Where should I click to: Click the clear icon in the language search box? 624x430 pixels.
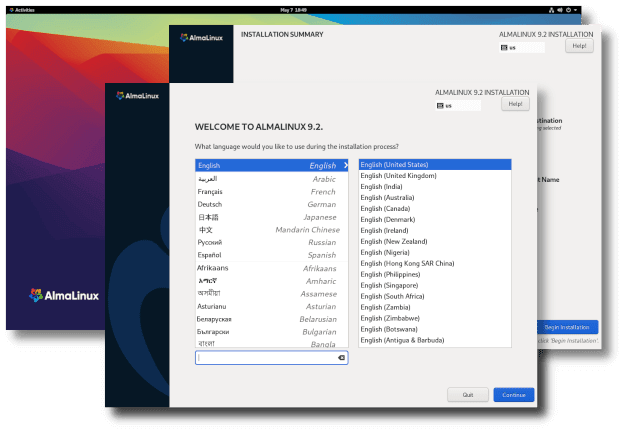(341, 357)
